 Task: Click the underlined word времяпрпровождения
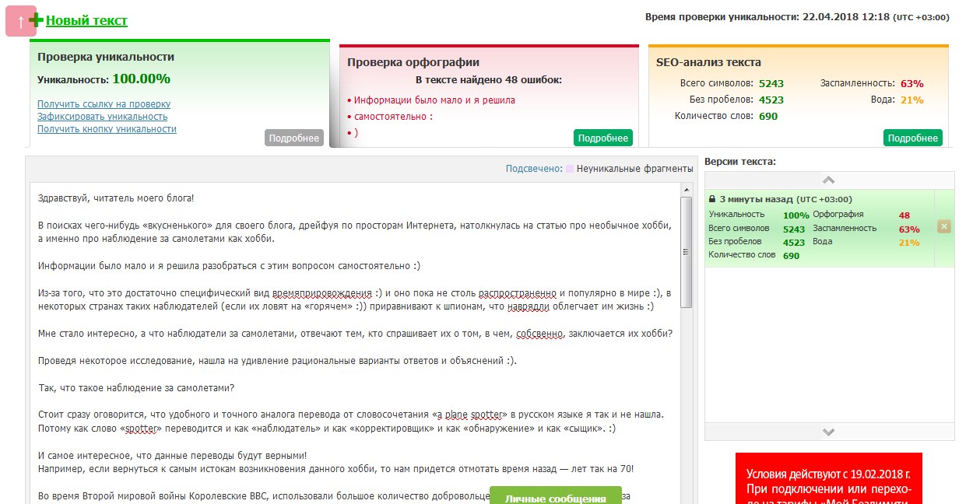pos(324,293)
